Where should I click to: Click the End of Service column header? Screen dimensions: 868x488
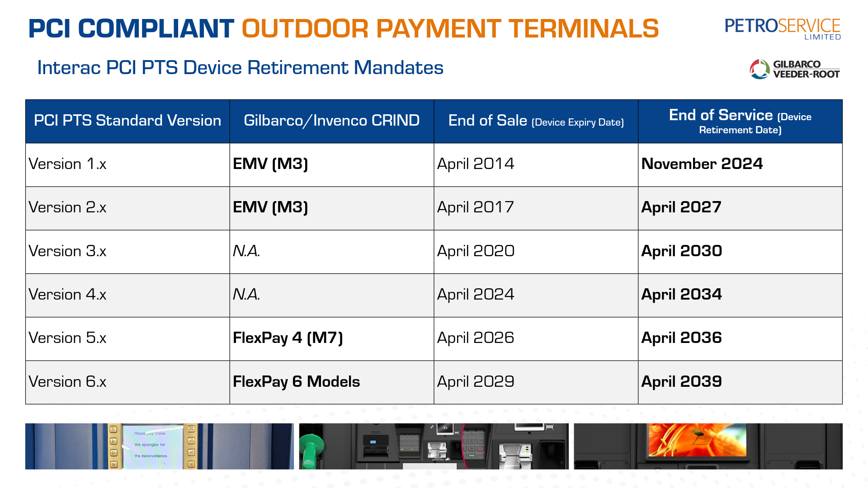click(740, 121)
